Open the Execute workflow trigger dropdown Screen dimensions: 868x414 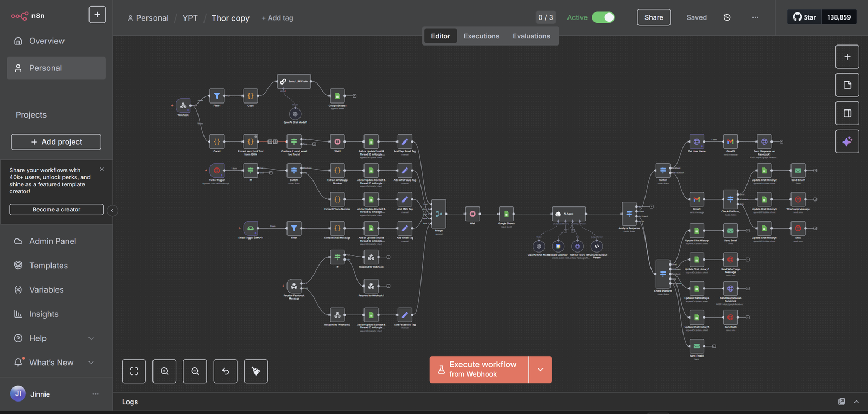pos(540,370)
